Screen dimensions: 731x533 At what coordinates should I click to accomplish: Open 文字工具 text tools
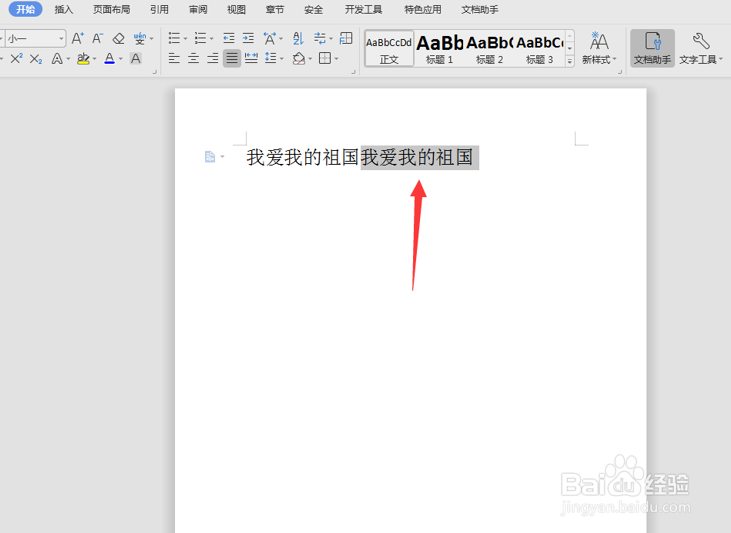tap(701, 48)
